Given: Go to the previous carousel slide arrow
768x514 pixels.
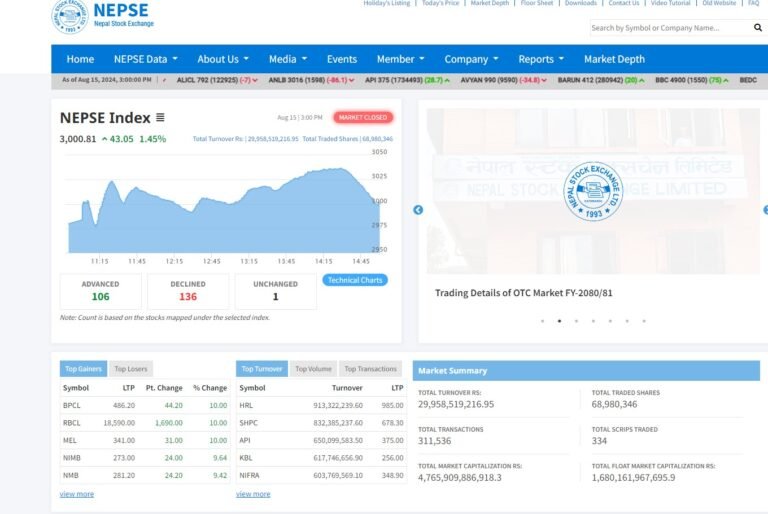Looking at the screenshot, I should tap(418, 210).
